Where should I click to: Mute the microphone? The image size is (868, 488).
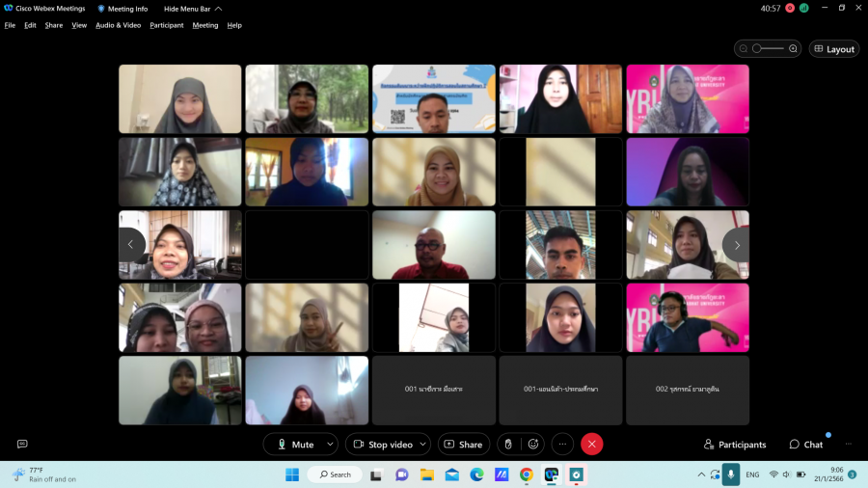pos(295,444)
